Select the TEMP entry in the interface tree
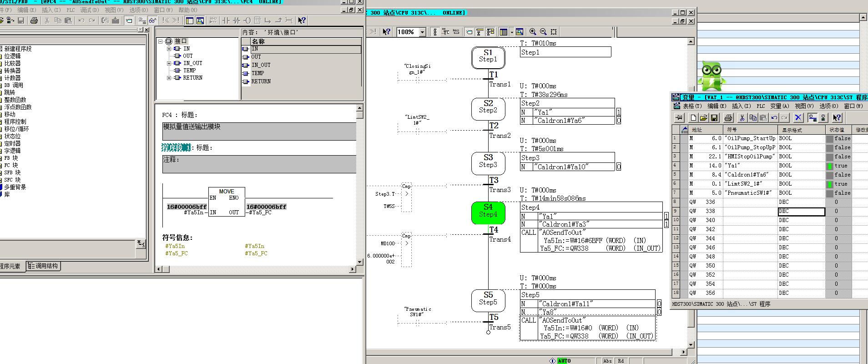Viewport: 868px width, 364px height. (189, 71)
